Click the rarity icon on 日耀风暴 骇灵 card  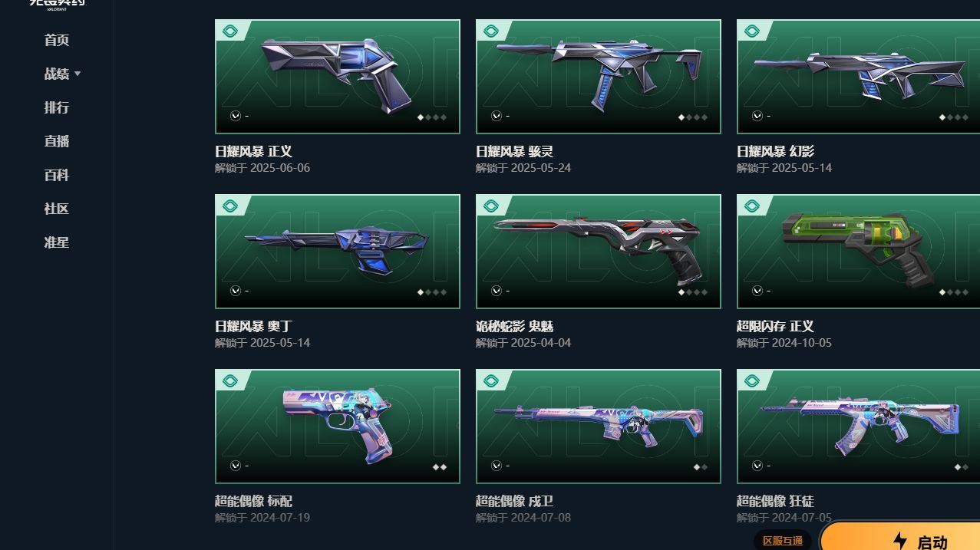coord(490,31)
